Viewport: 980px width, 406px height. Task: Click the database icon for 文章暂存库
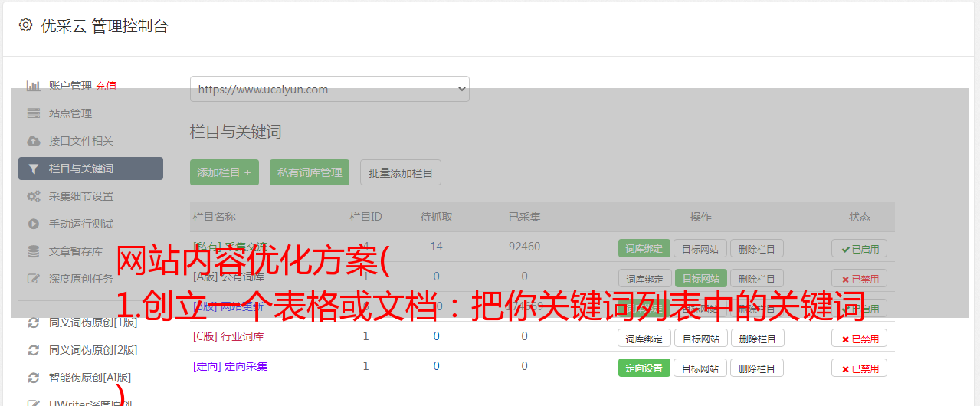pyautogui.click(x=33, y=251)
